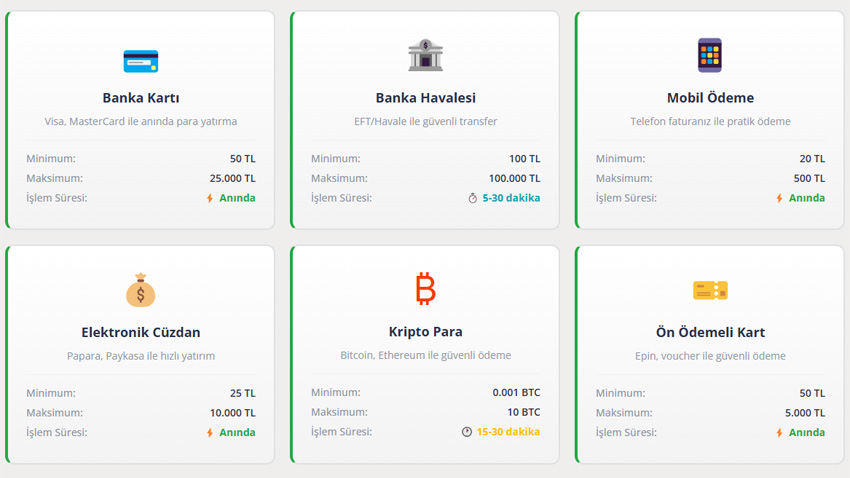The height and width of the screenshot is (478, 850).
Task: Open the Kripto Para heading
Action: pos(426,332)
